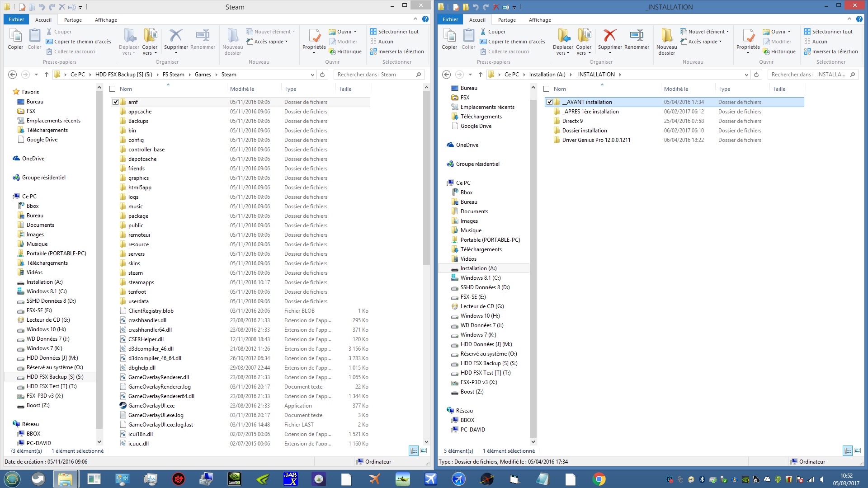Go up one level in Steam window

[x=46, y=75]
